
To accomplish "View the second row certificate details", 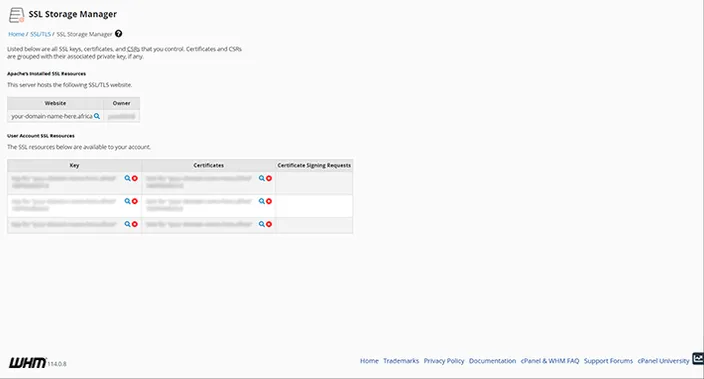I will tap(262, 201).
